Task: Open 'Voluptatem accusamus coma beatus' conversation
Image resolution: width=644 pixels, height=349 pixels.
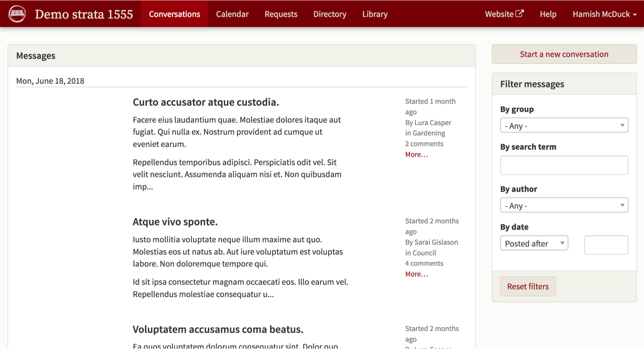Action: point(217,329)
